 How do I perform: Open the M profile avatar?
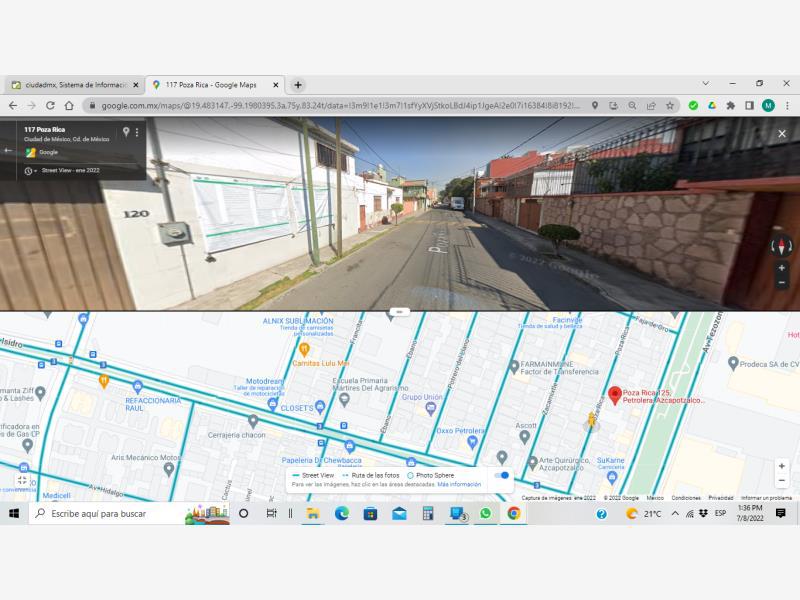pos(768,106)
